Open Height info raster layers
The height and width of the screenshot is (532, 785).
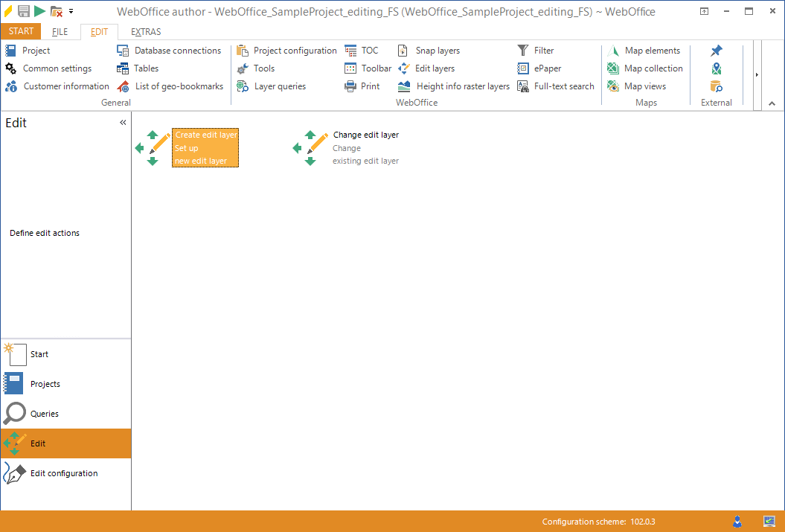[x=454, y=86]
